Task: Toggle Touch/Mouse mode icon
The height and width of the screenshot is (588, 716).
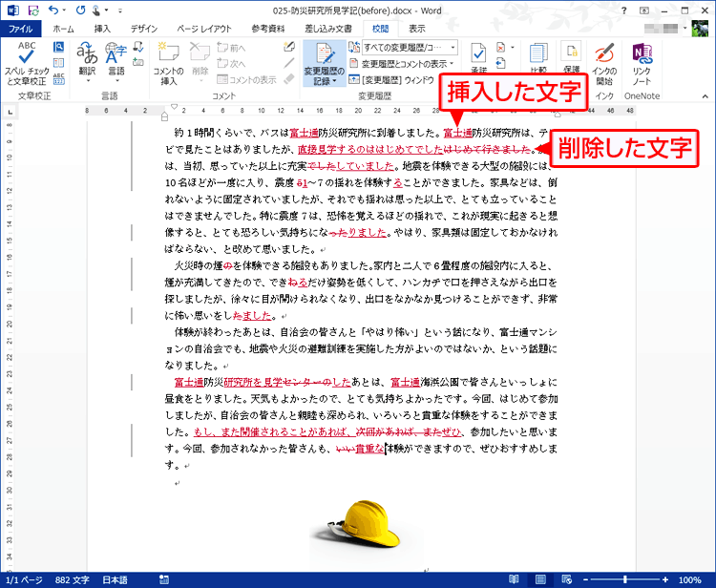Action: tap(97, 10)
